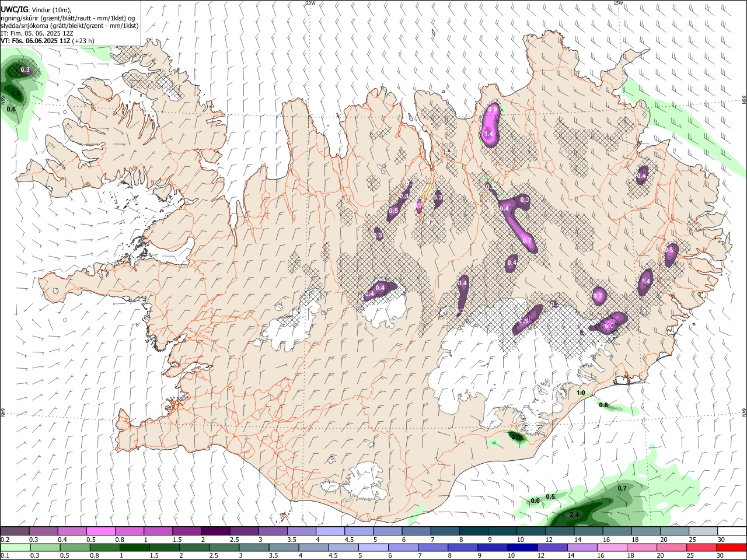Click the "VT: Fös. 06.06.2025 11Z (+23 h)" line
This screenshot has height=560, width=747.
[x=47, y=41]
